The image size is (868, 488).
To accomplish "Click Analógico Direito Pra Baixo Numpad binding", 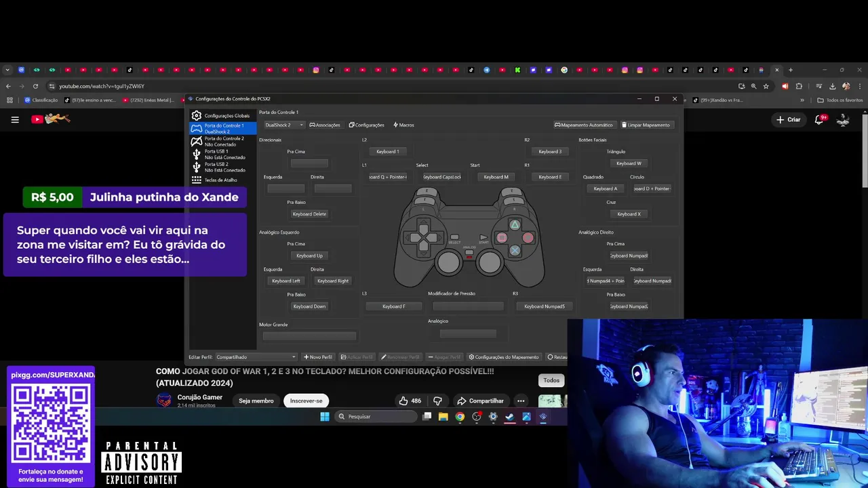I will tap(629, 306).
